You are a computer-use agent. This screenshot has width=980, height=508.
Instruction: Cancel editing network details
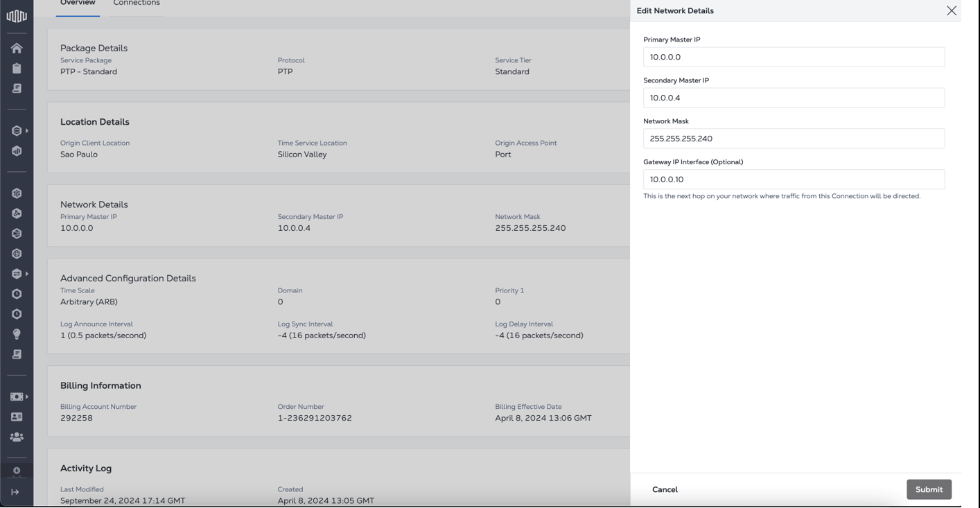point(665,489)
